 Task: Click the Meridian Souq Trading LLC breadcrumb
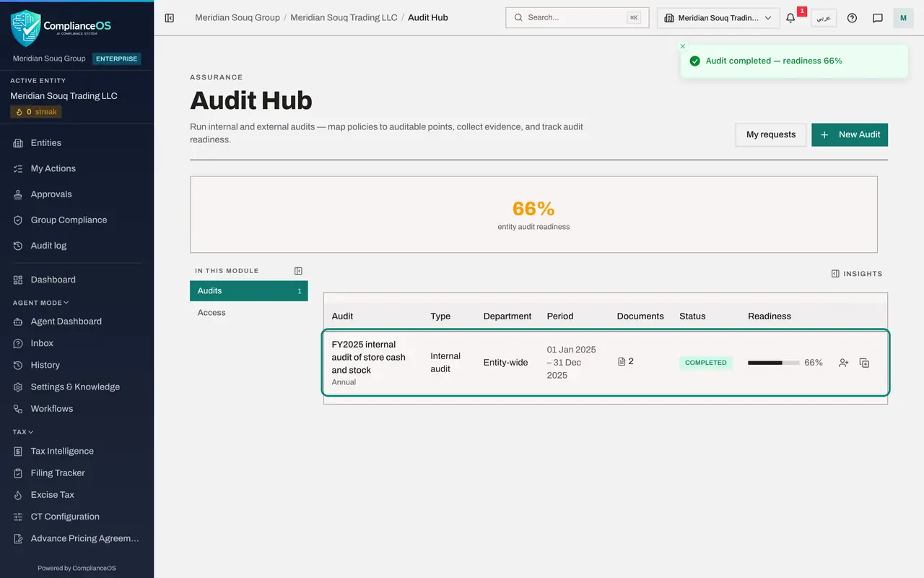click(x=344, y=17)
